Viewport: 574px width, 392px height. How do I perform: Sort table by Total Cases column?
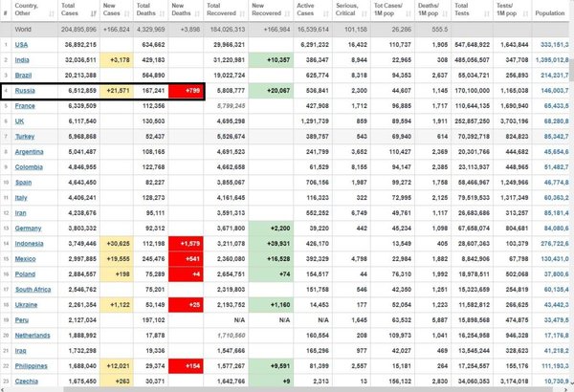coord(78,10)
